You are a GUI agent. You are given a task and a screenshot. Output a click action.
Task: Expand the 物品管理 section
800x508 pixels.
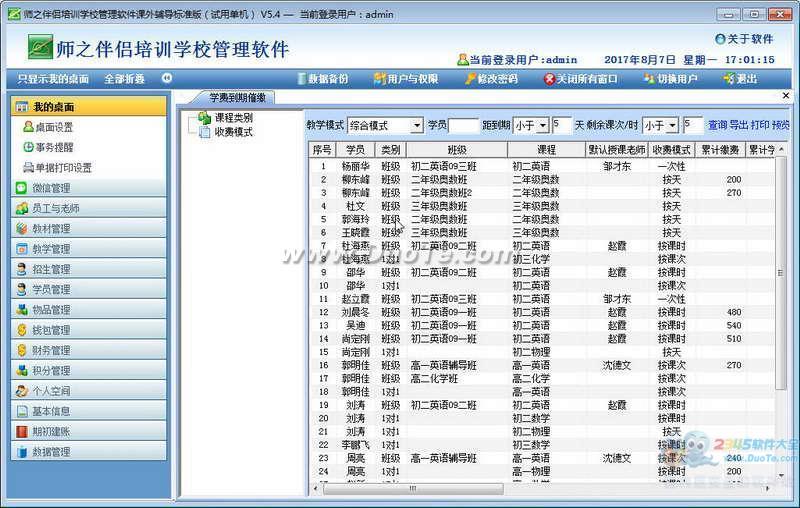pyautogui.click(x=89, y=310)
